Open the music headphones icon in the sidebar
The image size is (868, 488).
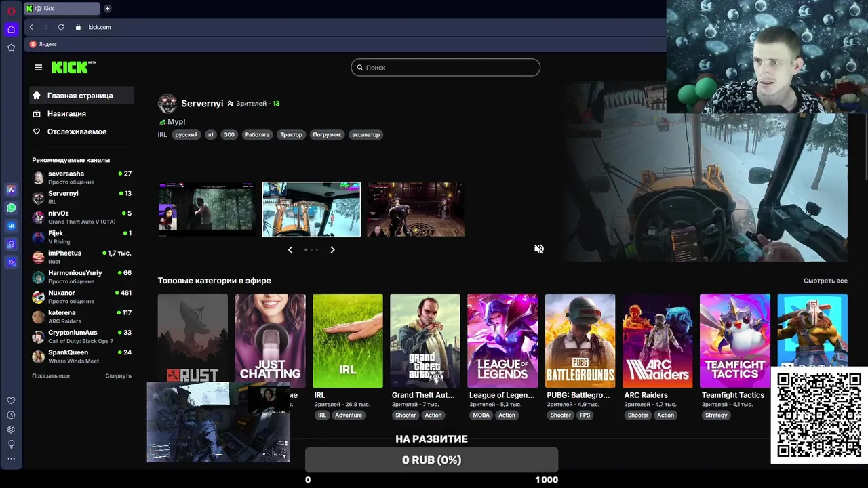click(x=11, y=244)
